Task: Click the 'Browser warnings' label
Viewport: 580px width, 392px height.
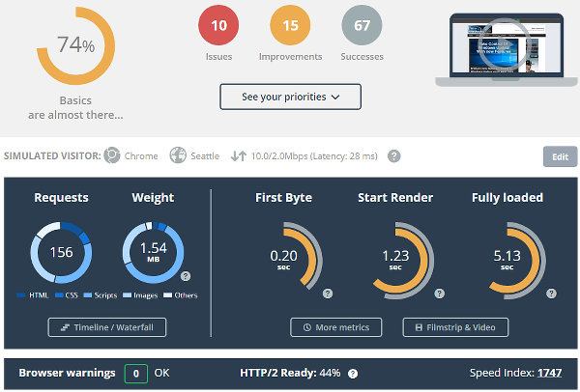Action: [67, 373]
